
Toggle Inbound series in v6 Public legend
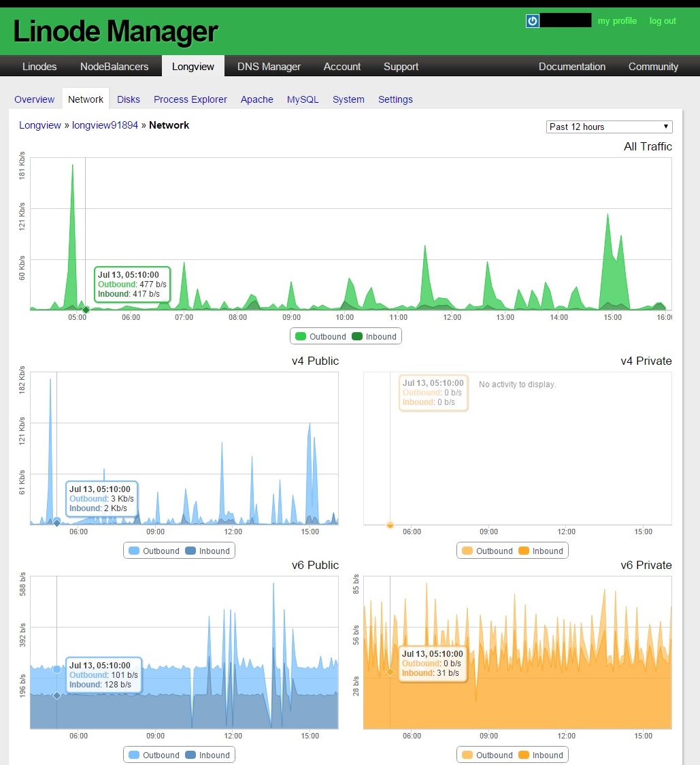pyautogui.click(x=207, y=755)
